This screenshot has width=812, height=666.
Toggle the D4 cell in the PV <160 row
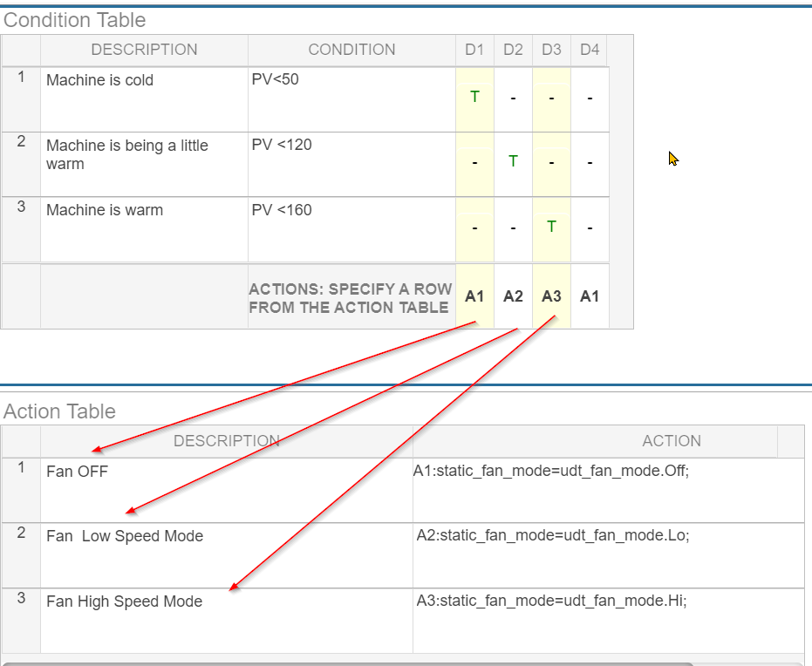tap(590, 228)
